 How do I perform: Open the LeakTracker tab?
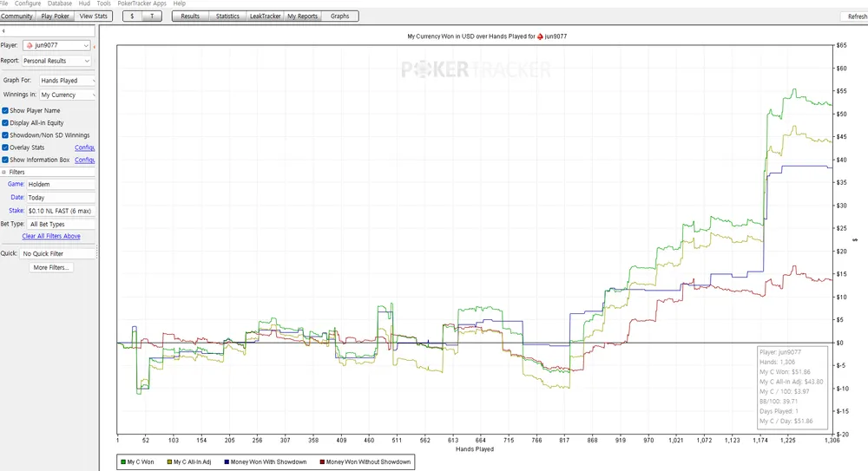(265, 16)
